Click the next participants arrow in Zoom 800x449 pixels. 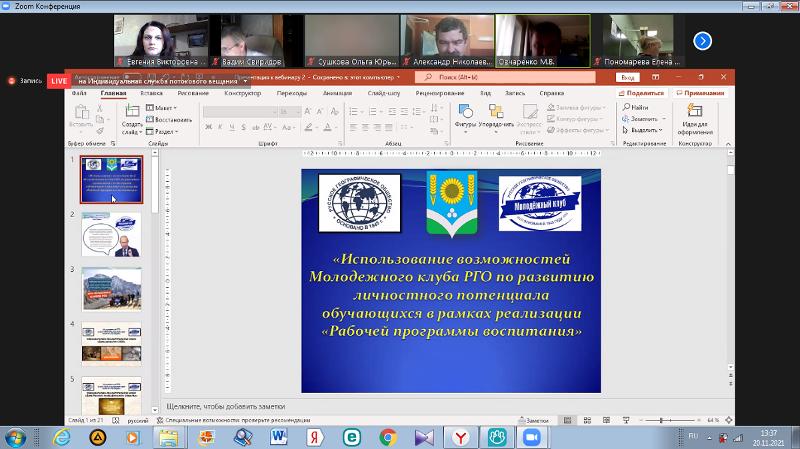coord(703,41)
